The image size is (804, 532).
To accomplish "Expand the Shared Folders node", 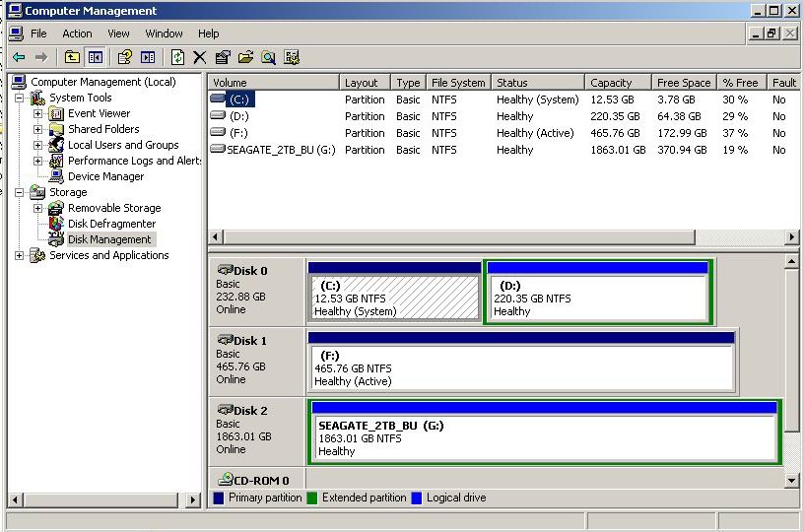I will pos(38,130).
